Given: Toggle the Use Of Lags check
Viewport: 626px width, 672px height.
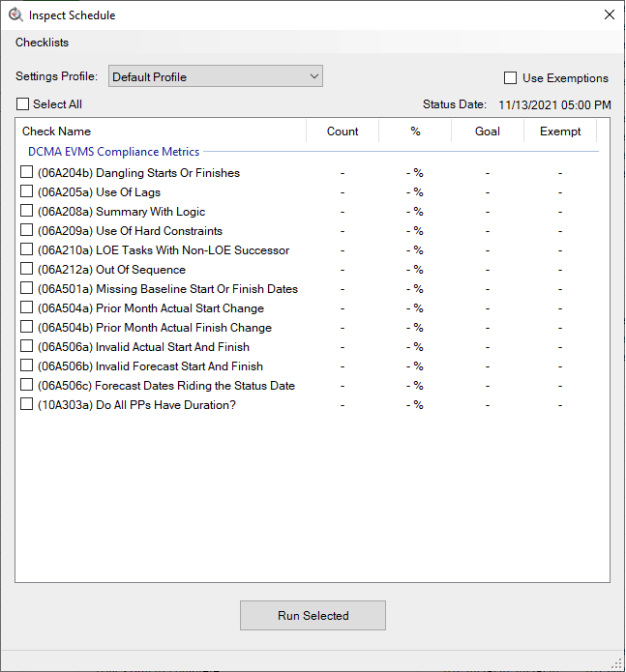Looking at the screenshot, I should tap(27, 191).
